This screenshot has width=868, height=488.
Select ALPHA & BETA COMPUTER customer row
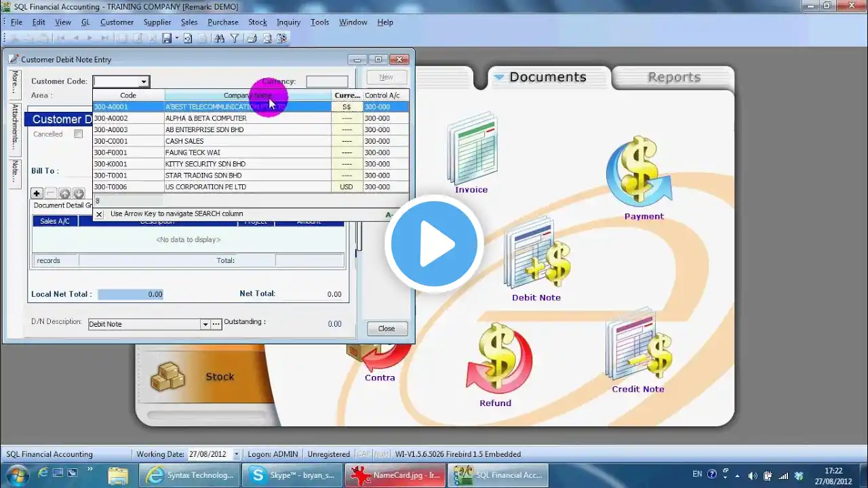tap(251, 118)
